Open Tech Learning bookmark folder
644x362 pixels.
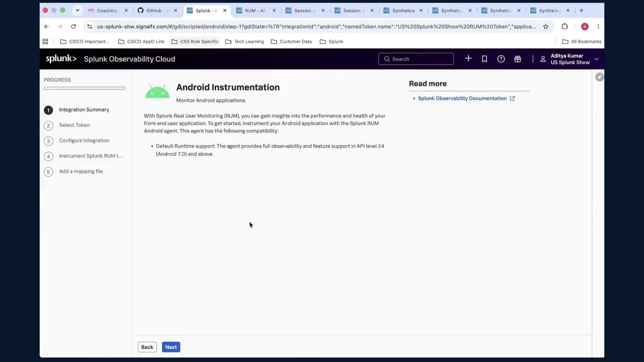[245, 42]
